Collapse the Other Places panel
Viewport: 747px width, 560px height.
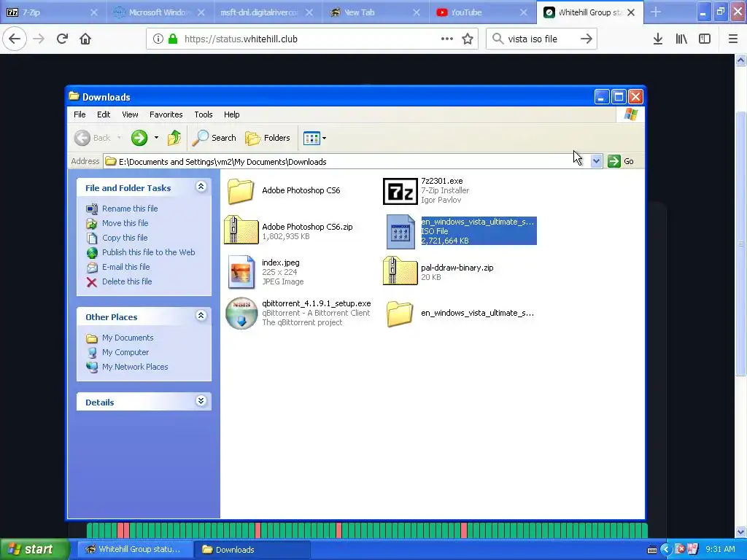[201, 316]
